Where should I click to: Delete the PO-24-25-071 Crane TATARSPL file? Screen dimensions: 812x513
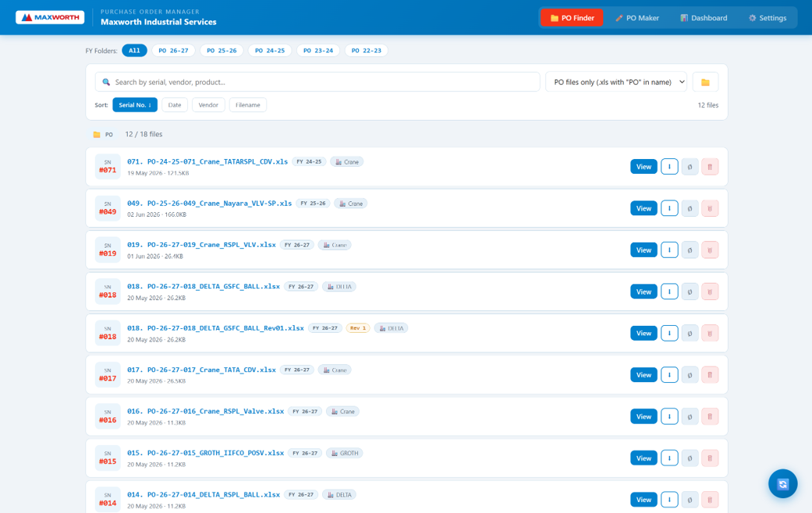coord(710,167)
